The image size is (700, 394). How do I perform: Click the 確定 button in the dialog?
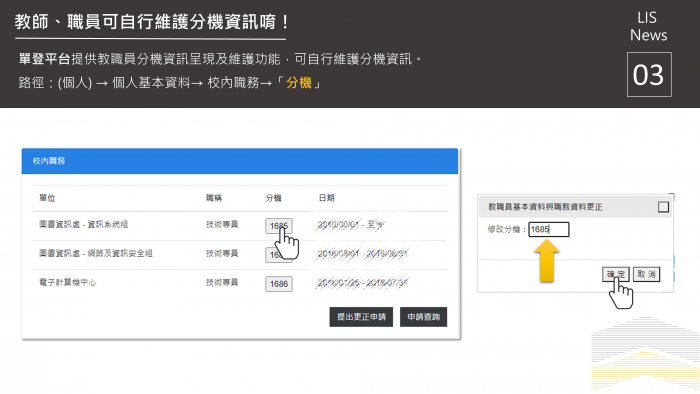click(x=616, y=274)
